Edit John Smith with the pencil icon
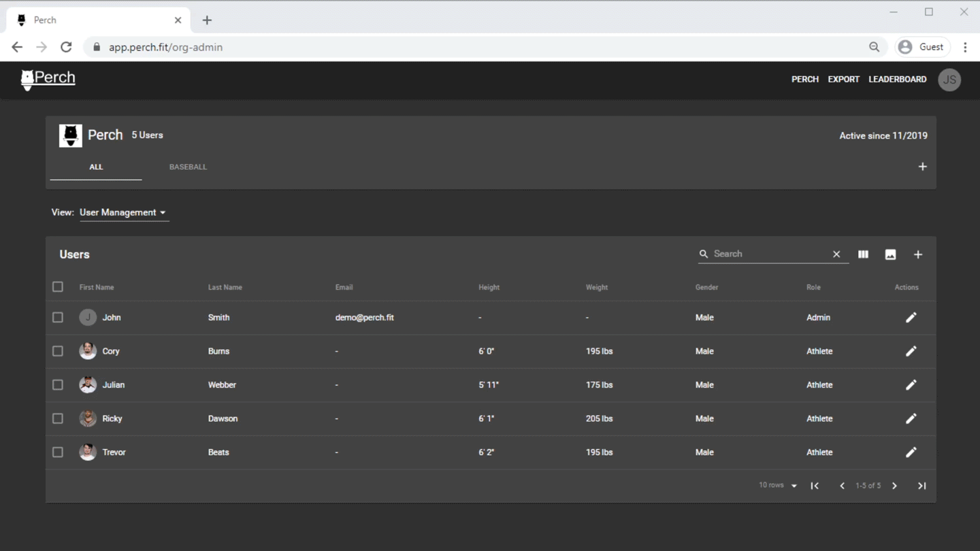This screenshot has width=980, height=551. pos(911,318)
